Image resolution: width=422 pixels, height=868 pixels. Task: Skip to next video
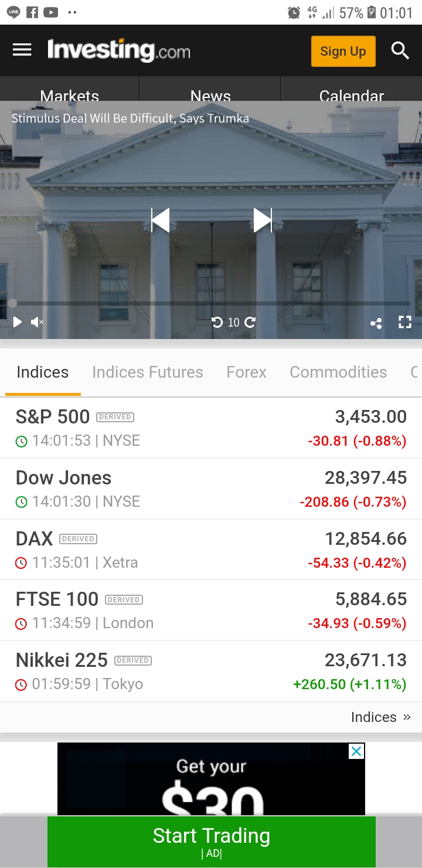click(x=263, y=221)
